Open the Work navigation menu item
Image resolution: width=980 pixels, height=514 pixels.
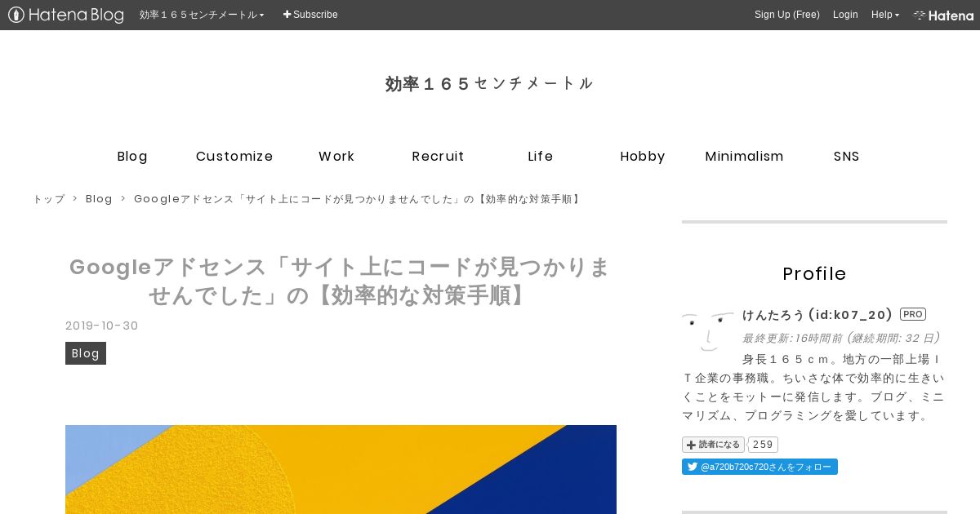[336, 156]
